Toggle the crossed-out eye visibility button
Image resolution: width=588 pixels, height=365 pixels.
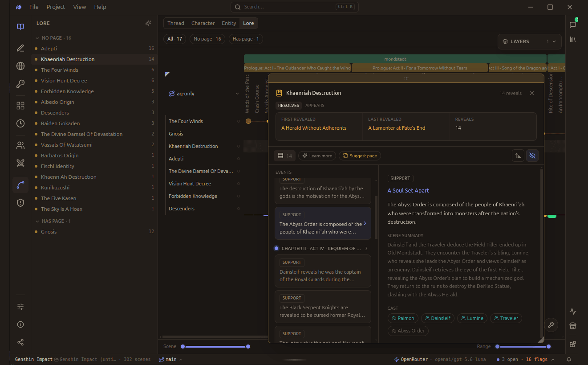click(532, 156)
